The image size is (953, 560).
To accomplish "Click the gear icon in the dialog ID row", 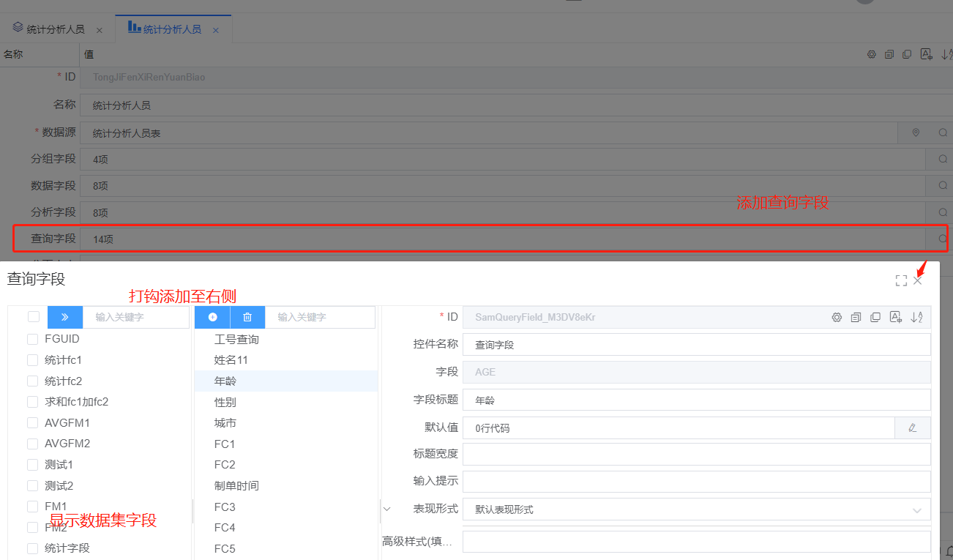I will [x=837, y=317].
